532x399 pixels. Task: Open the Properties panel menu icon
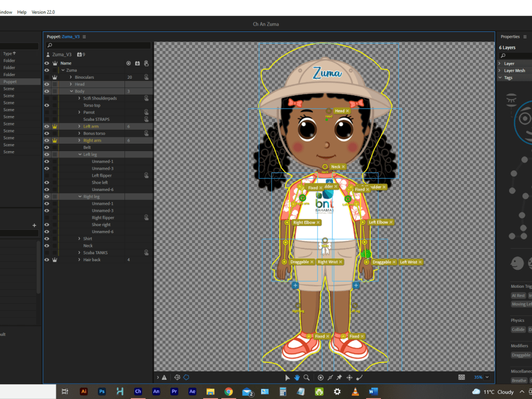pos(525,37)
